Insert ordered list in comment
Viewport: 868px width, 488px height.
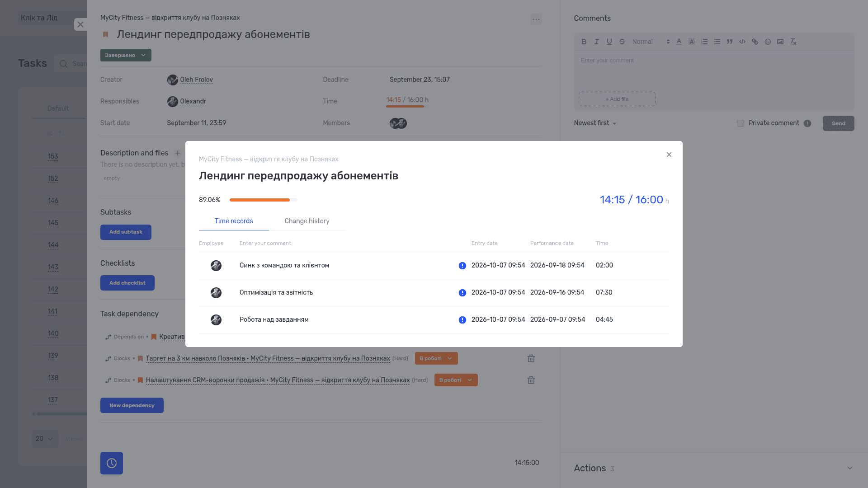tap(704, 42)
